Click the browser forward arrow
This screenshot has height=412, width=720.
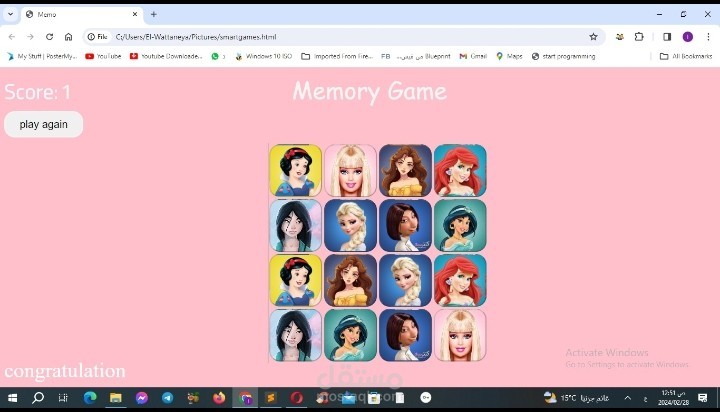point(30,37)
